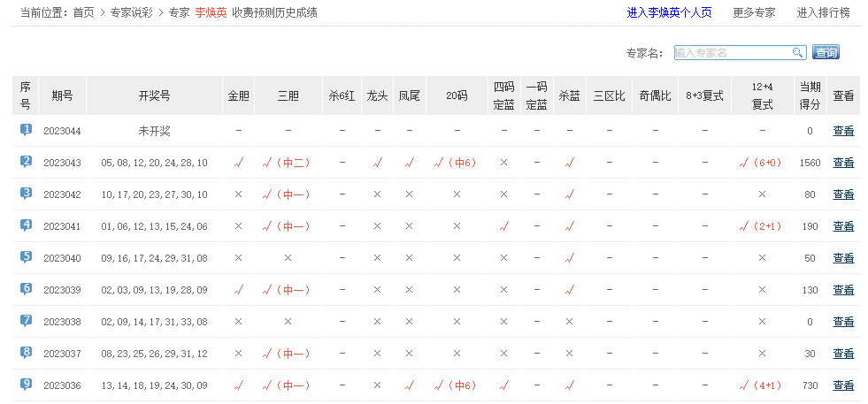Click the 李焕英 expert name in breadcrumb
Image resolution: width=868 pixels, height=404 pixels.
point(211,12)
